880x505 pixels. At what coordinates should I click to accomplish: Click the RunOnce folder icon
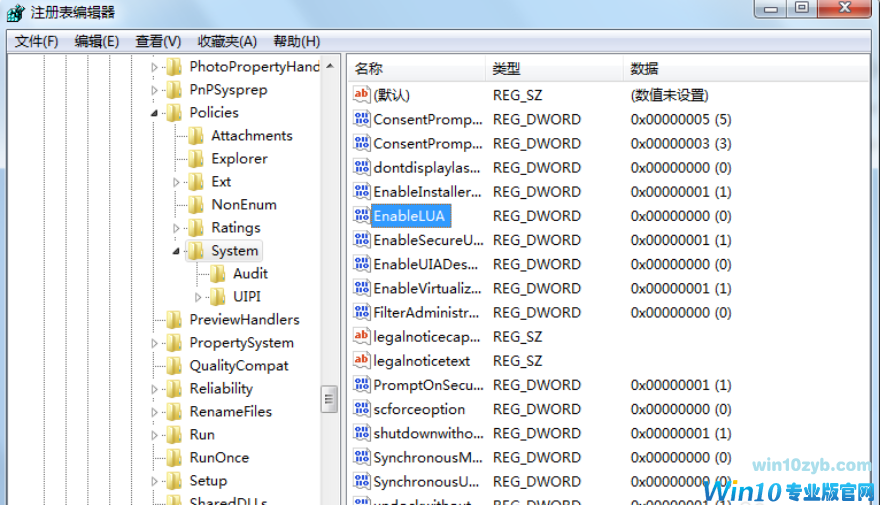click(174, 458)
